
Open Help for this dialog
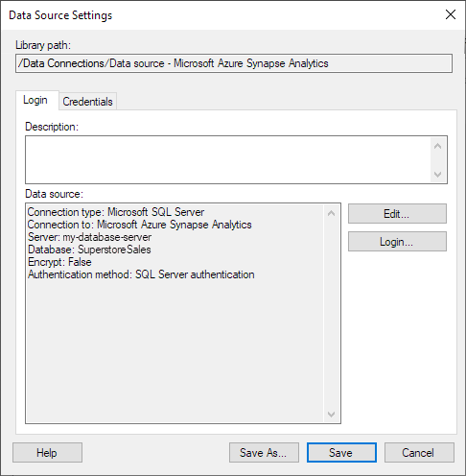tap(47, 452)
